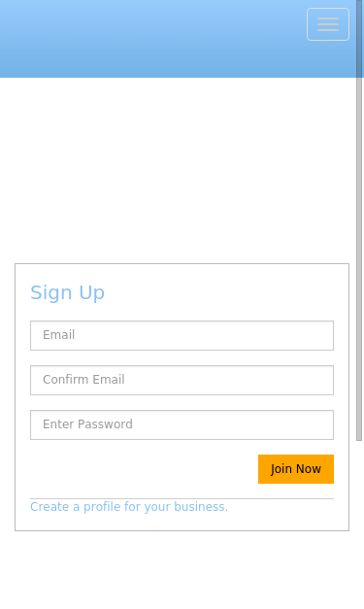364x609 pixels.
Task: Click the vertical scrollbar thumb
Action: click(359, 220)
